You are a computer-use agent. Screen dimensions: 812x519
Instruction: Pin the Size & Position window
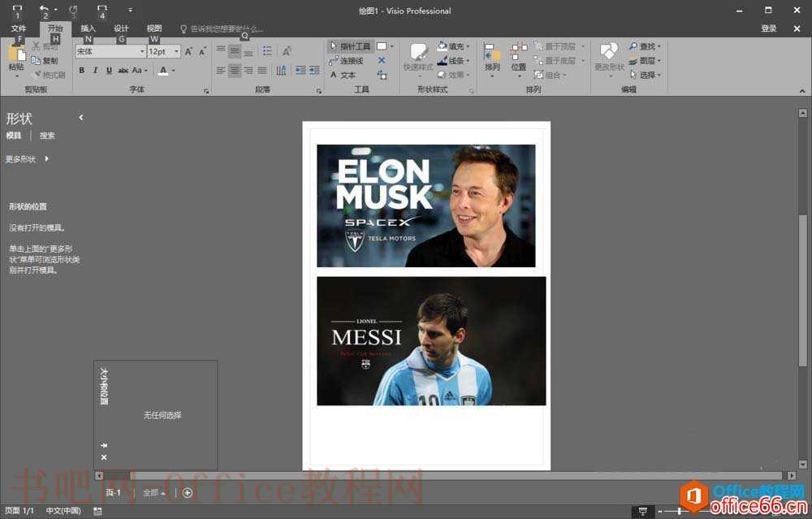104,445
